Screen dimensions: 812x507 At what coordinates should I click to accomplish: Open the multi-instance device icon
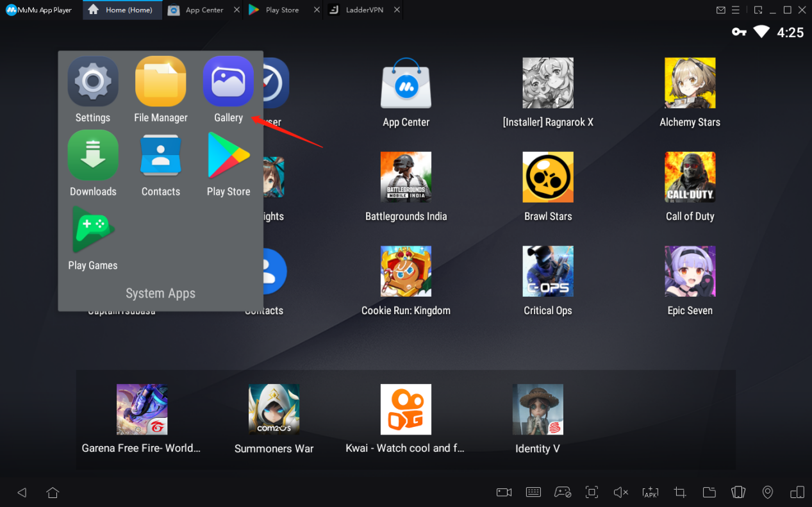point(797,492)
